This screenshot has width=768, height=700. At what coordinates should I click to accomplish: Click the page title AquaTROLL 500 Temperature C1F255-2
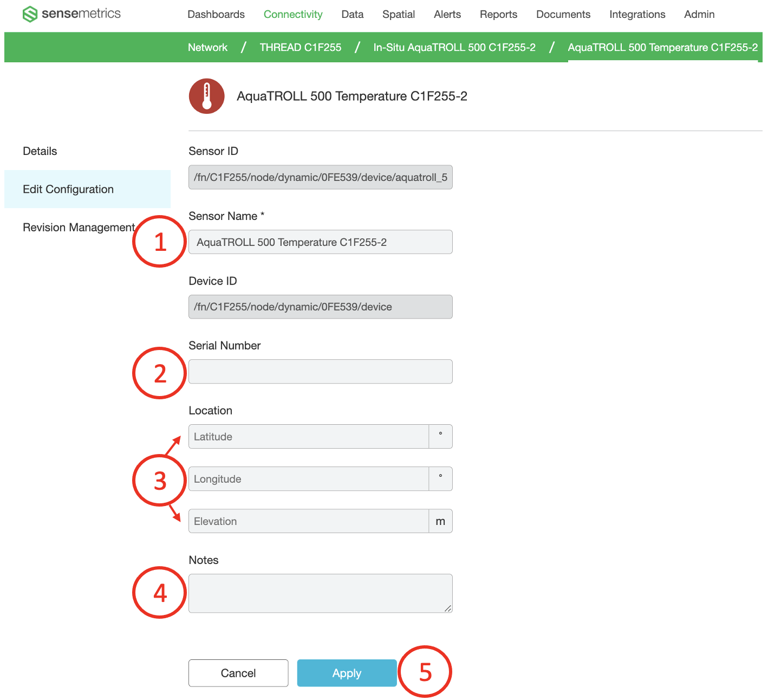click(x=352, y=96)
